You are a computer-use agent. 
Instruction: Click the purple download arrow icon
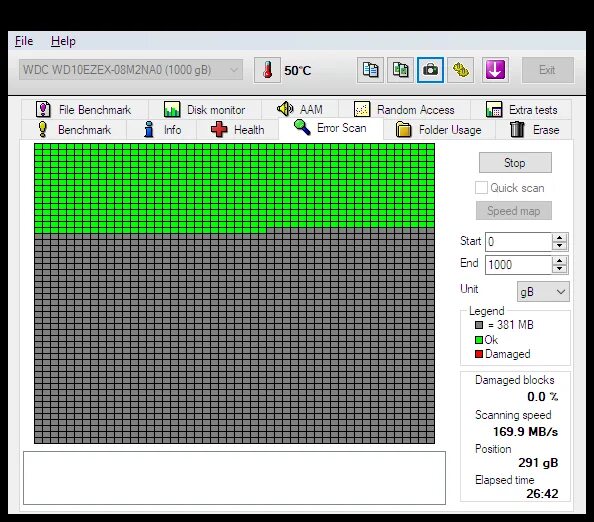point(495,70)
